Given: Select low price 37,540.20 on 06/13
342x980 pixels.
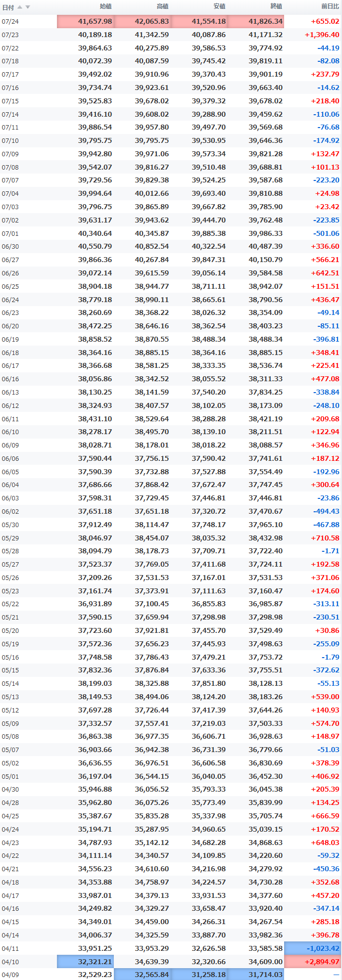Looking at the screenshot, I should pyautogui.click(x=209, y=392).
